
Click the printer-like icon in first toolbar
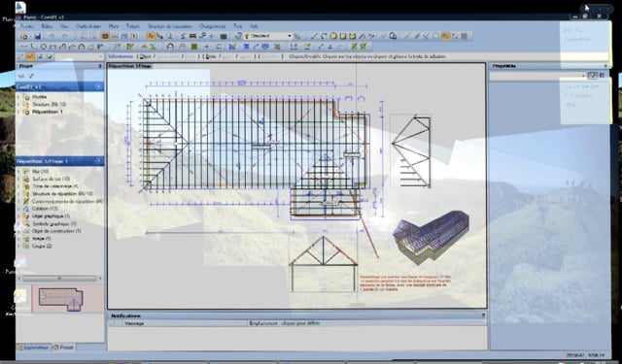(192, 36)
